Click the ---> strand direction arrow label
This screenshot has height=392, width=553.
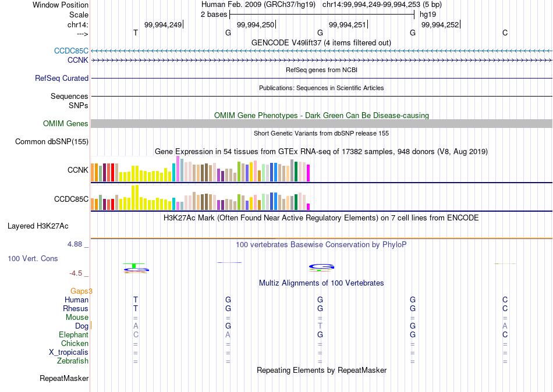point(83,34)
